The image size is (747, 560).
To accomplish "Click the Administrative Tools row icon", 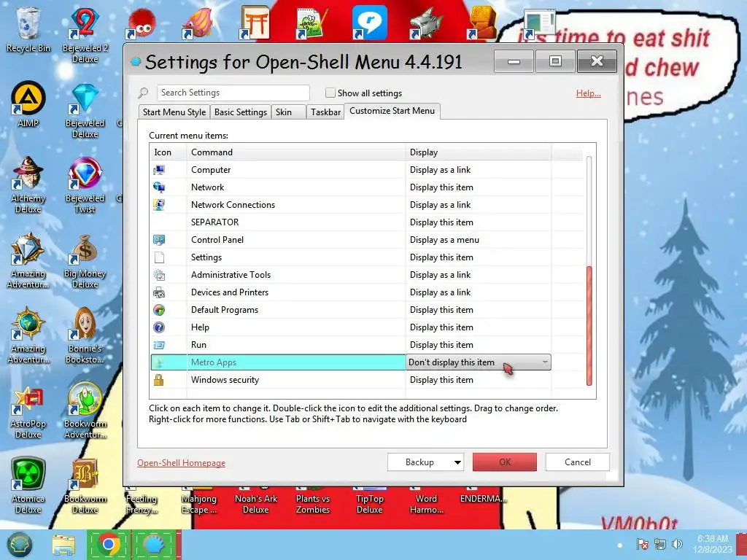I will (159, 275).
